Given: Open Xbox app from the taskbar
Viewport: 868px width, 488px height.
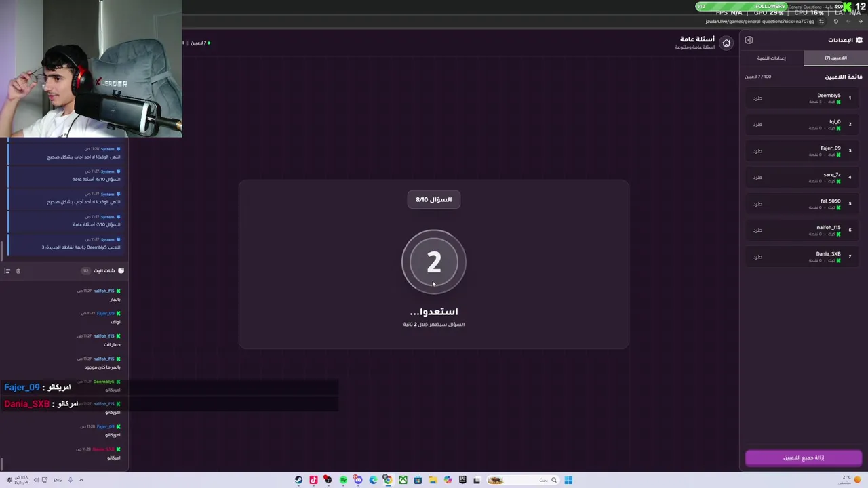Looking at the screenshot, I should (403, 480).
